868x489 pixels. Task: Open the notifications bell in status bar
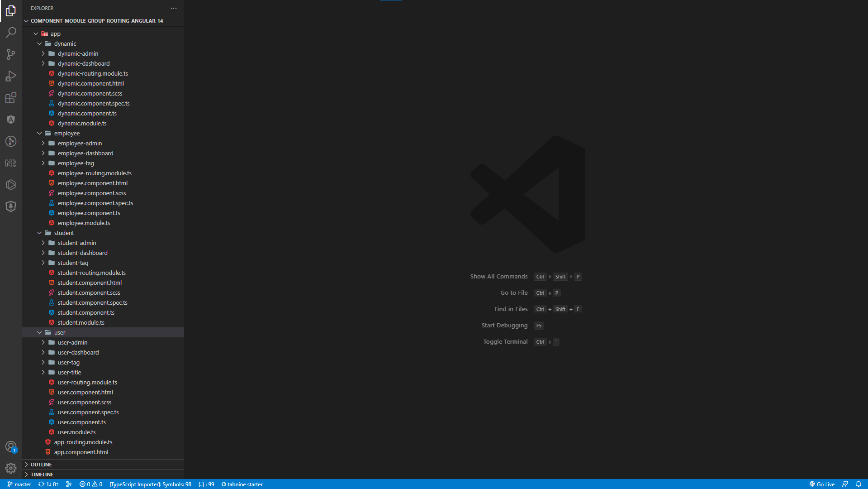pyautogui.click(x=859, y=484)
